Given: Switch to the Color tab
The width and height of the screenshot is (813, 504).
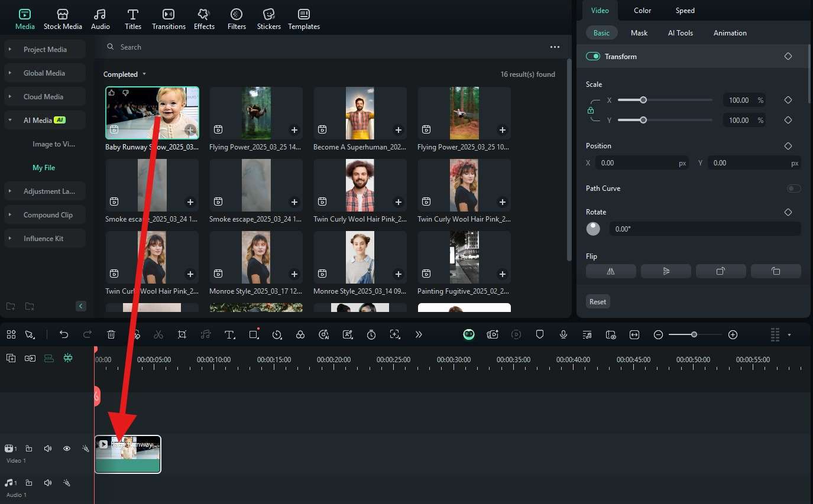Looking at the screenshot, I should [642, 11].
